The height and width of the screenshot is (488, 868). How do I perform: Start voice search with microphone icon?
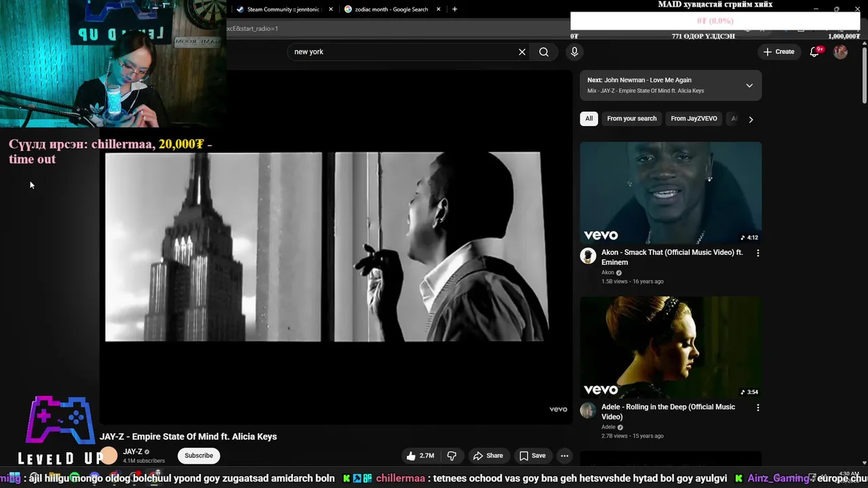[574, 52]
